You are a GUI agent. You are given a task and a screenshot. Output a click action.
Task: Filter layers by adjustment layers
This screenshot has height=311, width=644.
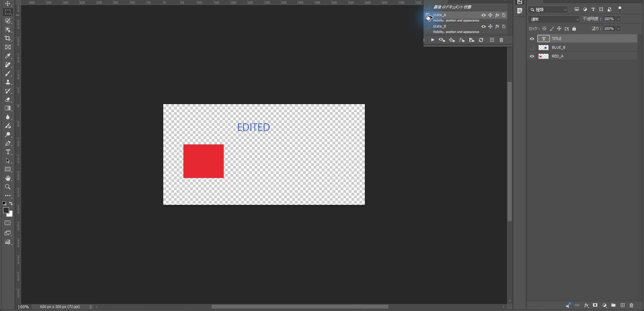coord(585,9)
